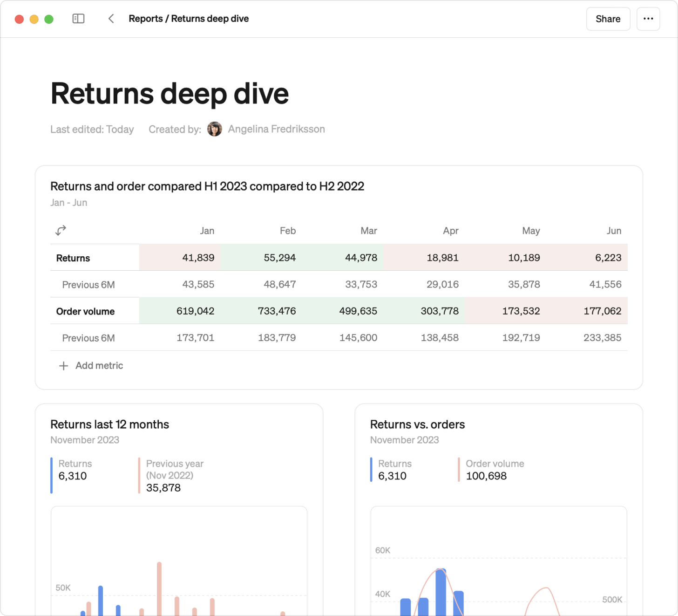Swap table axes with the transpose icon
Image resolution: width=678 pixels, height=616 pixels.
(61, 230)
